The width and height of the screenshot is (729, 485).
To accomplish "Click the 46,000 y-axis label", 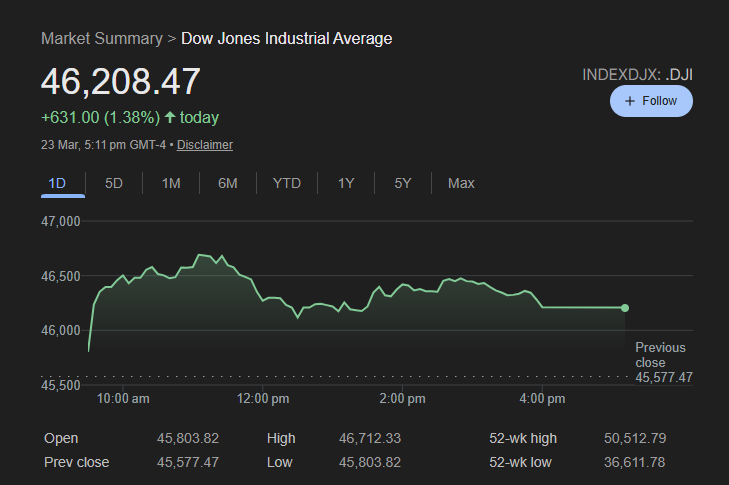I will [60, 330].
